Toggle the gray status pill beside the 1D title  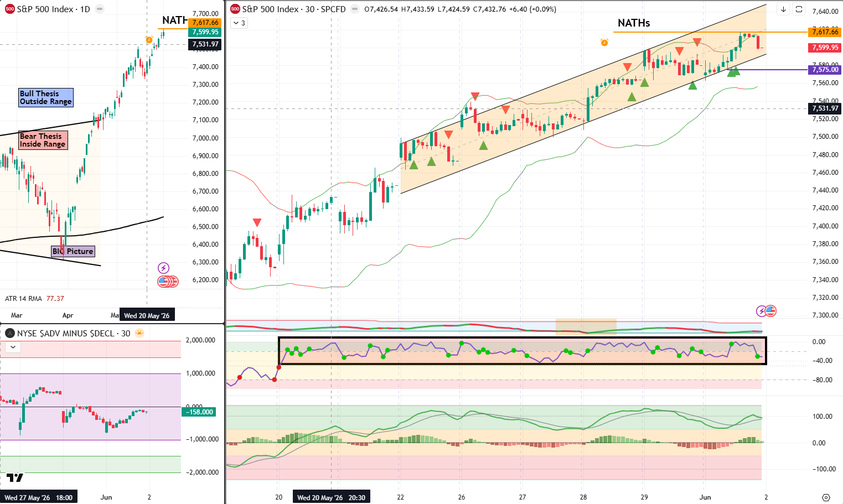99,9
